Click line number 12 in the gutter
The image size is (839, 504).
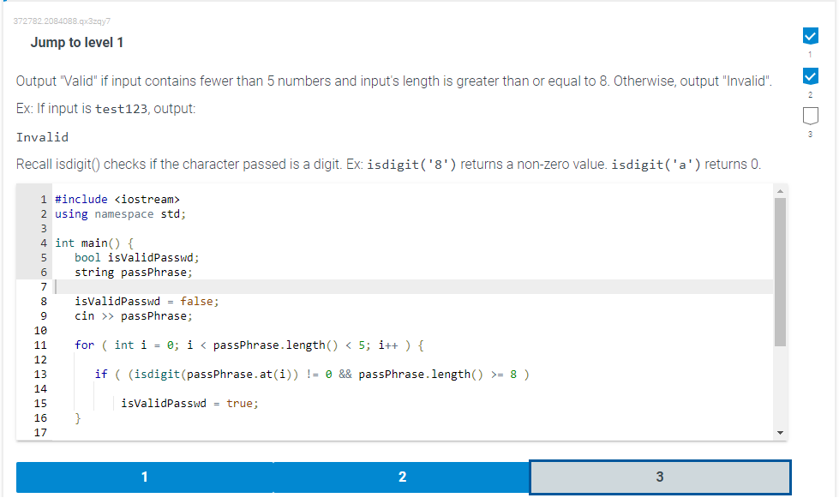40,359
